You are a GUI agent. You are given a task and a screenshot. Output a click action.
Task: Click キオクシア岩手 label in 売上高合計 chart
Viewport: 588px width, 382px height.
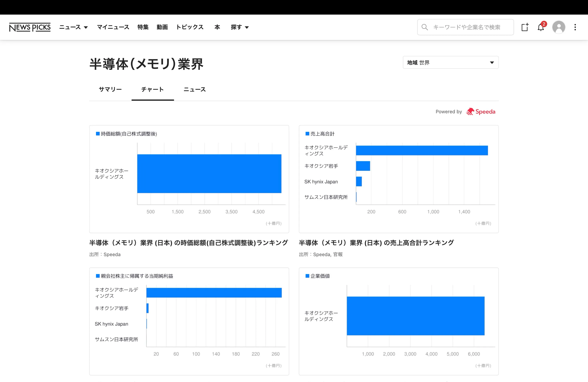pos(321,166)
